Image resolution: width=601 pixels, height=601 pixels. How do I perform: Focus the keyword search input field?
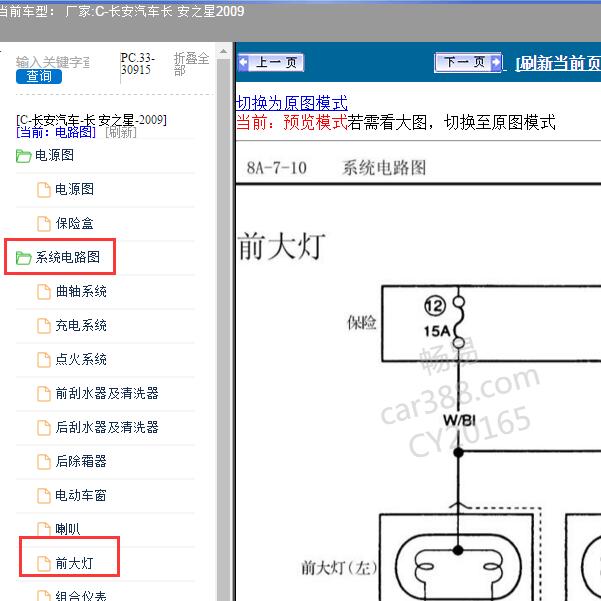point(53,62)
